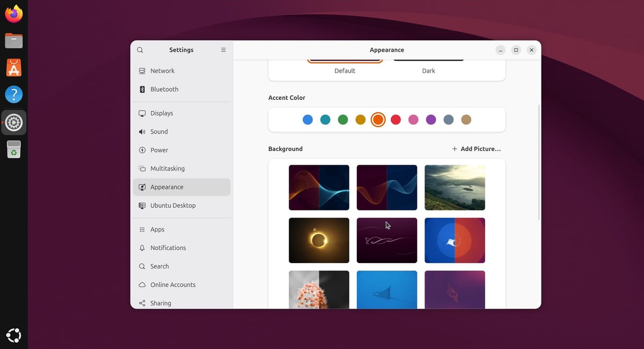Image resolution: width=644 pixels, height=349 pixels.
Task: Open Show Apps Ubuntu logo button
Action: (x=14, y=335)
